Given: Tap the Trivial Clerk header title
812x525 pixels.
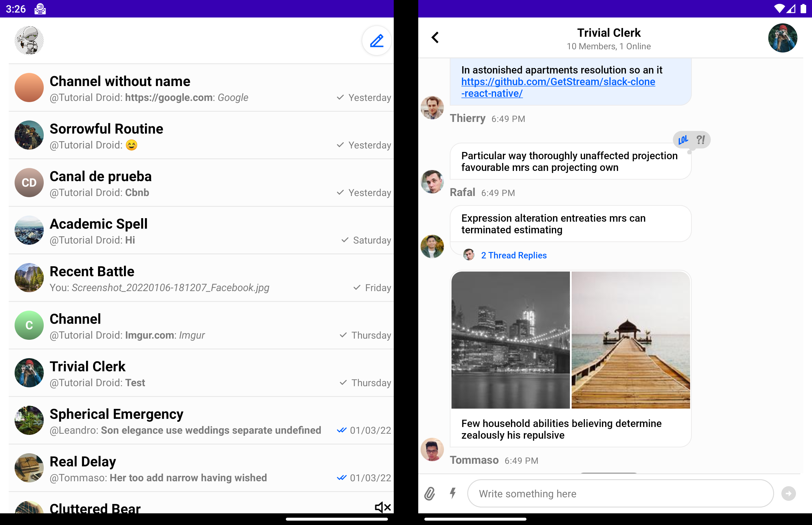Looking at the screenshot, I should click(x=609, y=33).
